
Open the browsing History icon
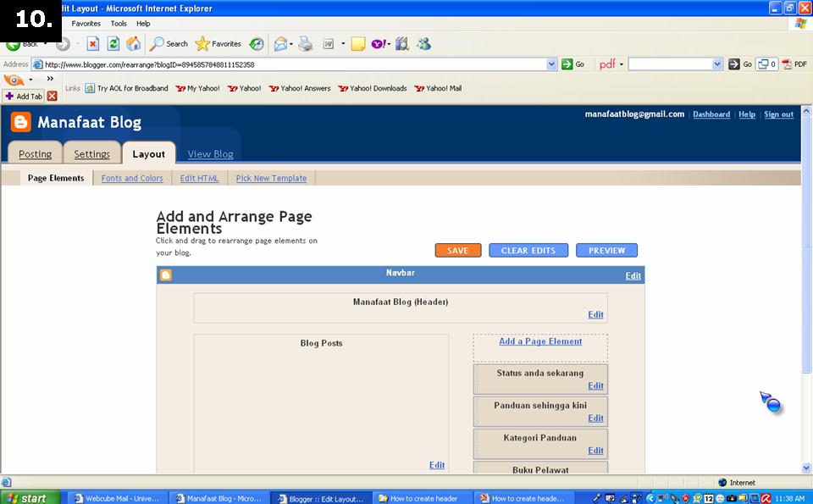tap(257, 44)
